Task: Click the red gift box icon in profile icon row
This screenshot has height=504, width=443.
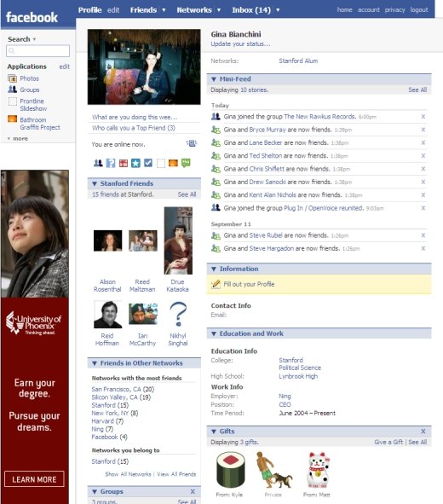Action: [x=124, y=163]
